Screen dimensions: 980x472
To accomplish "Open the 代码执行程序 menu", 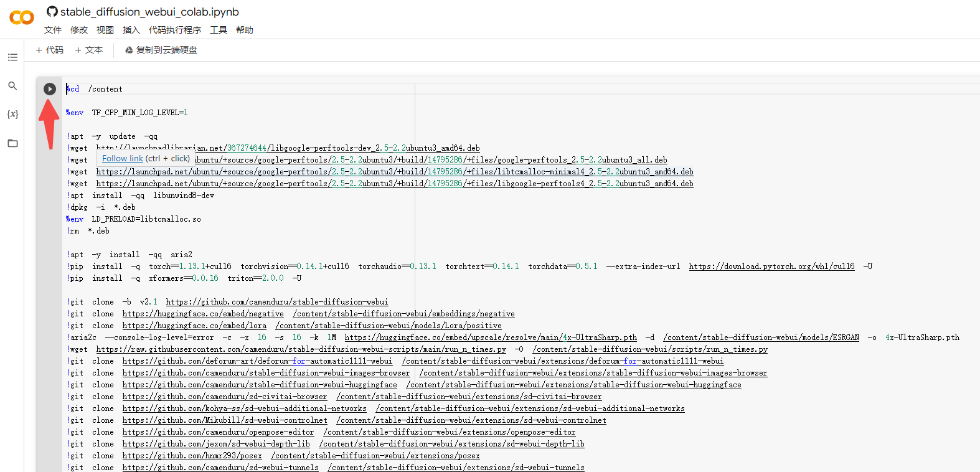I will tap(175, 30).
